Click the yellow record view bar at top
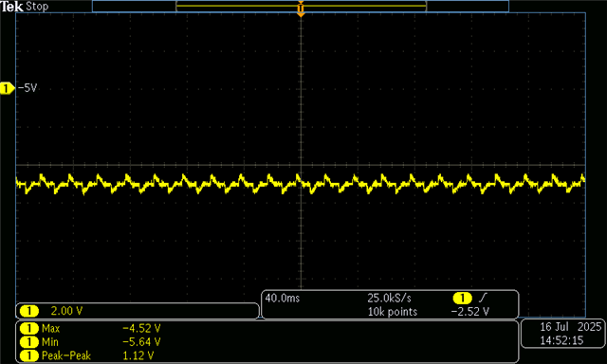The width and height of the screenshot is (607, 364). coord(301,7)
